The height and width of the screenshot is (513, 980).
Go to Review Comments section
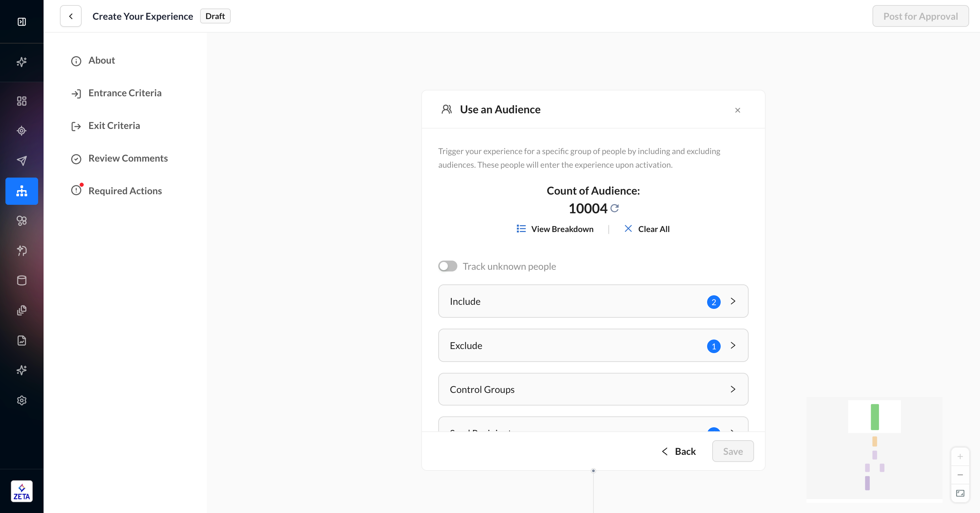(x=128, y=158)
